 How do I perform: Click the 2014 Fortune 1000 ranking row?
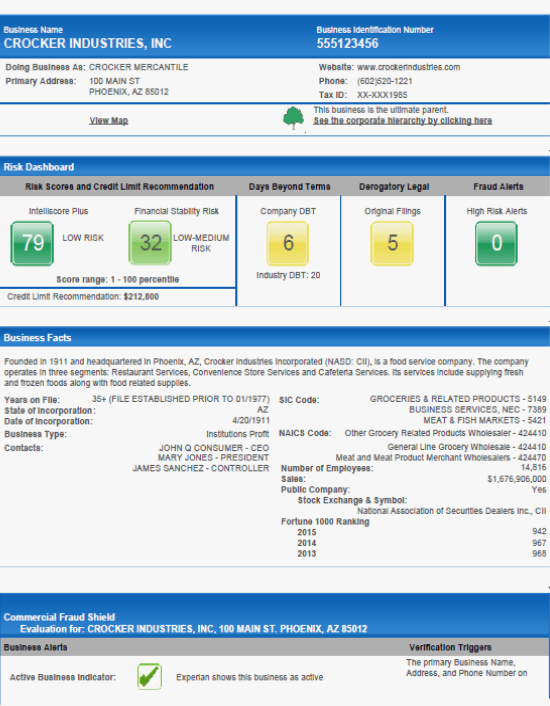coord(422,543)
